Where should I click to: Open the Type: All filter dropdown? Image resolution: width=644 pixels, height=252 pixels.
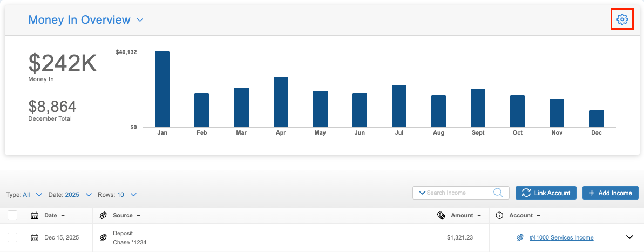pyautogui.click(x=38, y=195)
